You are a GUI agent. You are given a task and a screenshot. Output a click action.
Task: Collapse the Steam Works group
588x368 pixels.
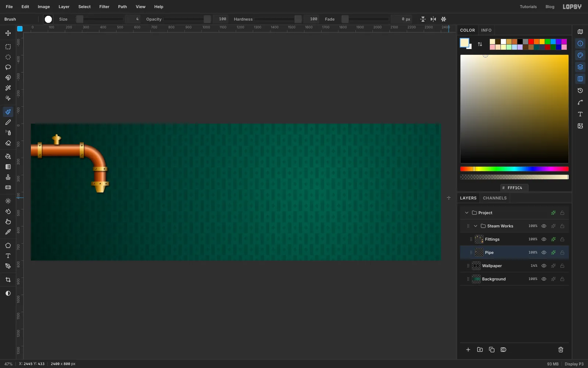(x=476, y=226)
